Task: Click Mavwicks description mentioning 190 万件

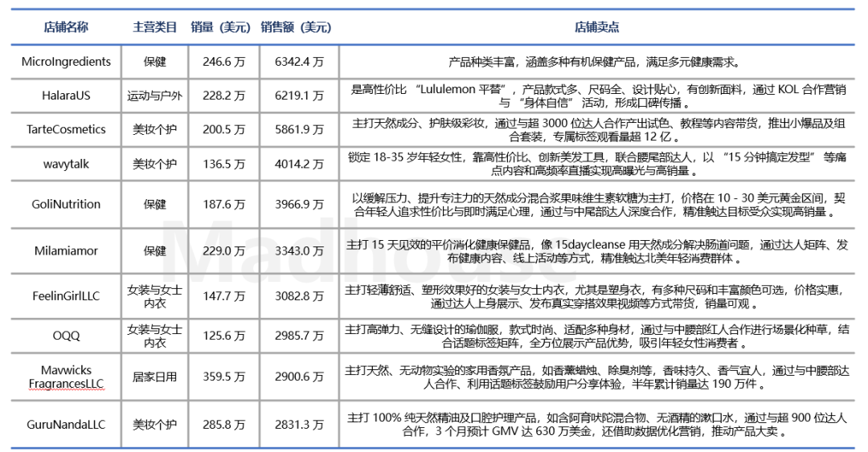Action: point(596,377)
